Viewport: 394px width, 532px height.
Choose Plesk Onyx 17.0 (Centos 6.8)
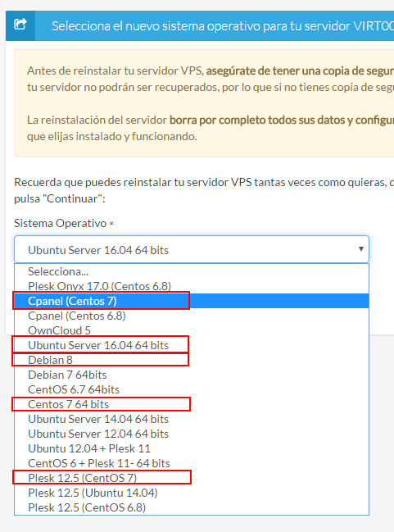click(191, 286)
